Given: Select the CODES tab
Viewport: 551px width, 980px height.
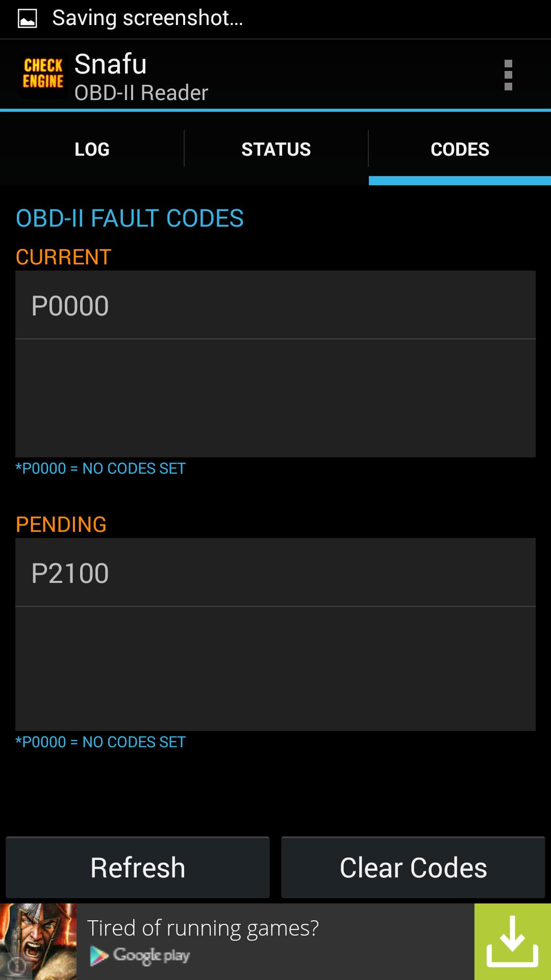Looking at the screenshot, I should (460, 149).
